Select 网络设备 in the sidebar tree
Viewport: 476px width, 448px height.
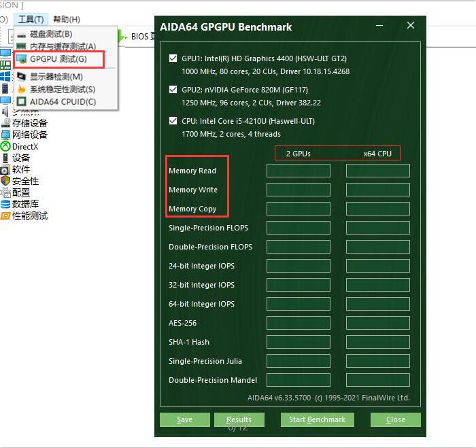30,135
